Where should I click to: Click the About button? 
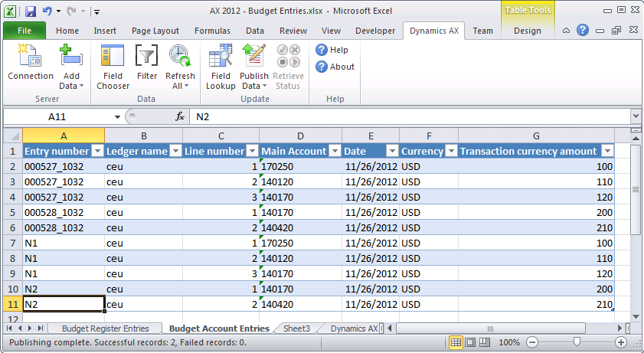point(335,67)
